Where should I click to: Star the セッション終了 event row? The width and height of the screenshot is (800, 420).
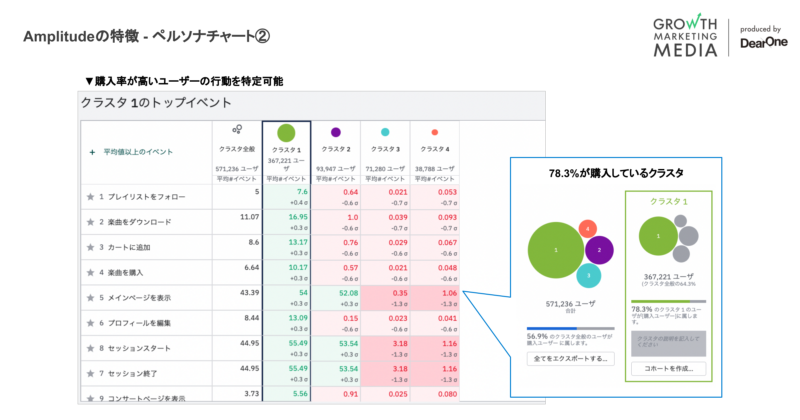(x=90, y=374)
